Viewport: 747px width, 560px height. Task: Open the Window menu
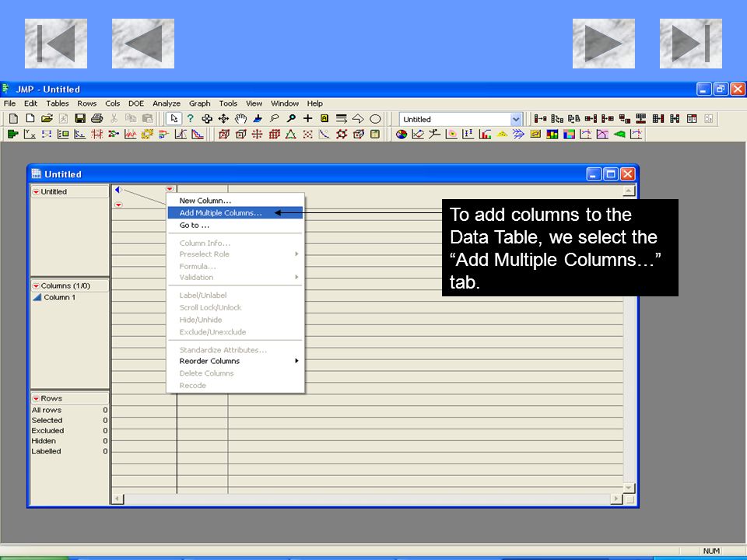click(x=285, y=103)
